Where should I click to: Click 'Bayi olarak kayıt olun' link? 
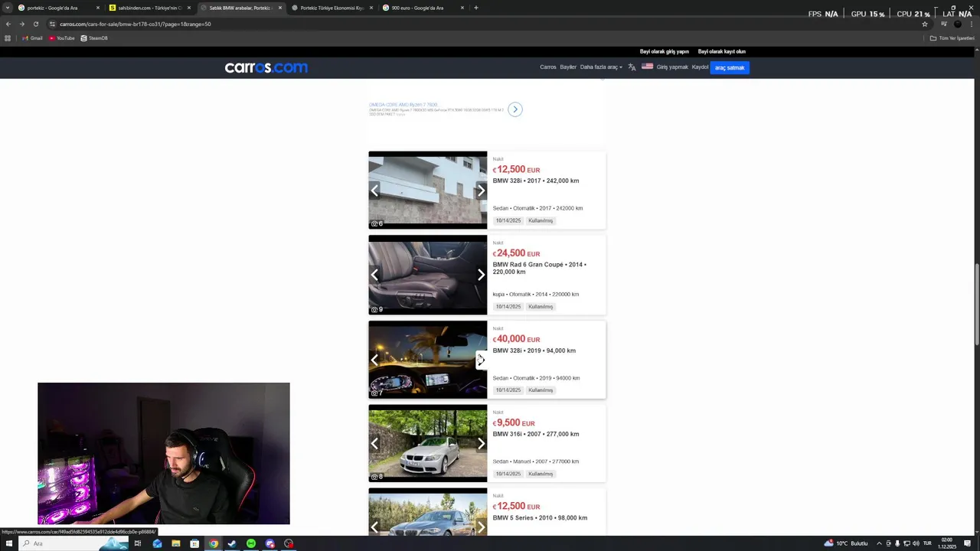pyautogui.click(x=721, y=51)
